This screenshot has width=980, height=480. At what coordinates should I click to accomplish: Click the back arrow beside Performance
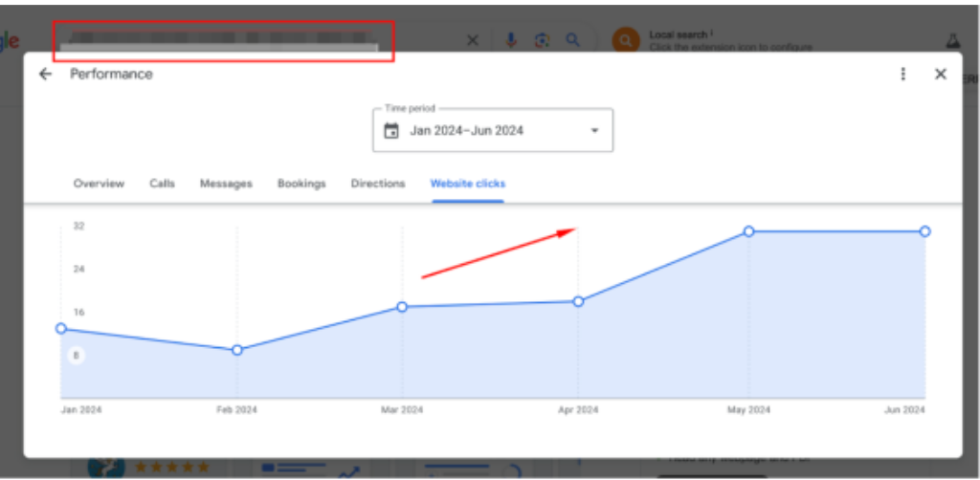tap(45, 75)
